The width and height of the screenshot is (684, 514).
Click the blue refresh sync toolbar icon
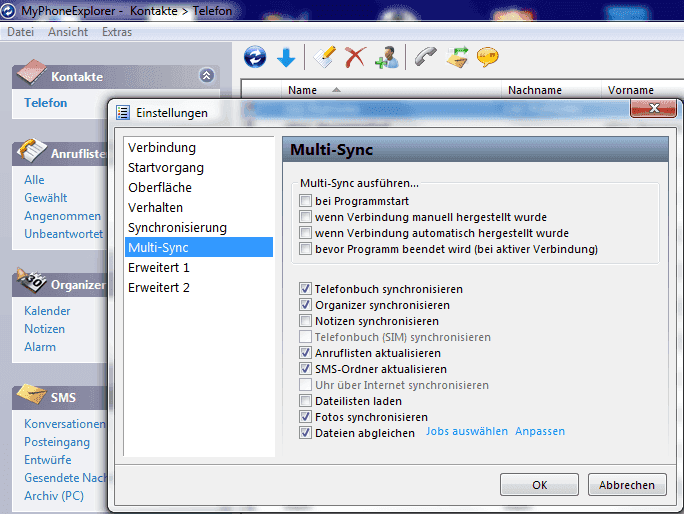[255, 57]
